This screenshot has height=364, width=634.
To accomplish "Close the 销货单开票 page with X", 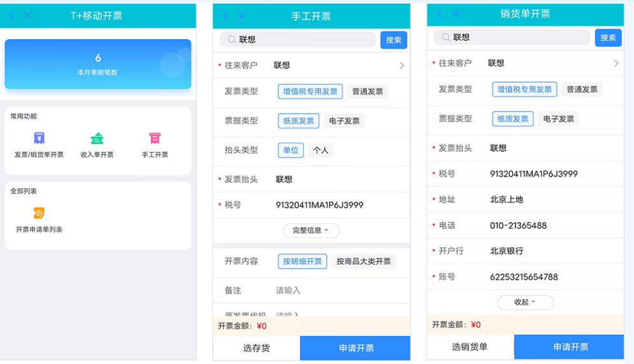I will click(x=456, y=13).
